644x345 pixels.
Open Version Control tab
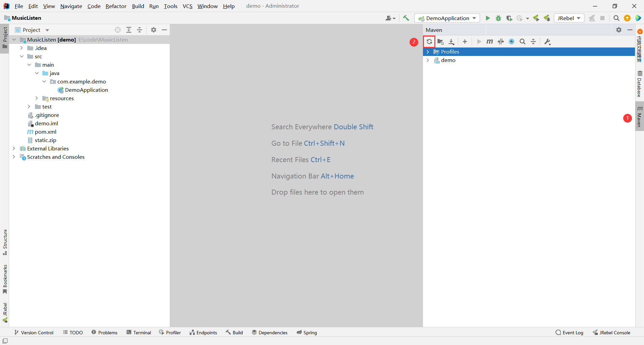click(x=34, y=332)
